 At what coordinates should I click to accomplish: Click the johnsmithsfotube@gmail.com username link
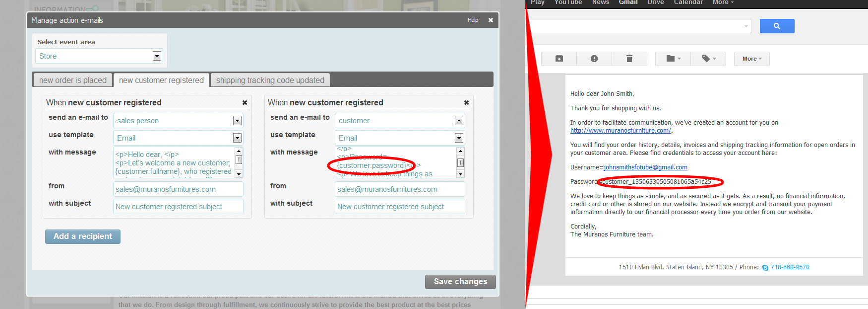[x=645, y=167]
